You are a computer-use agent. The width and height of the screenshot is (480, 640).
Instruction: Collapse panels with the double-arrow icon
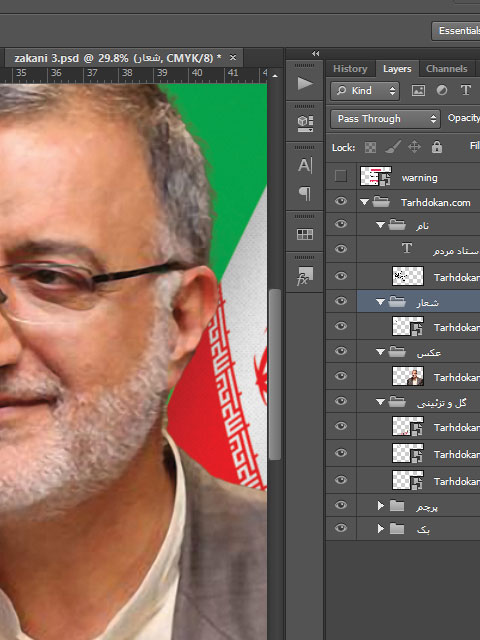pyautogui.click(x=315, y=53)
